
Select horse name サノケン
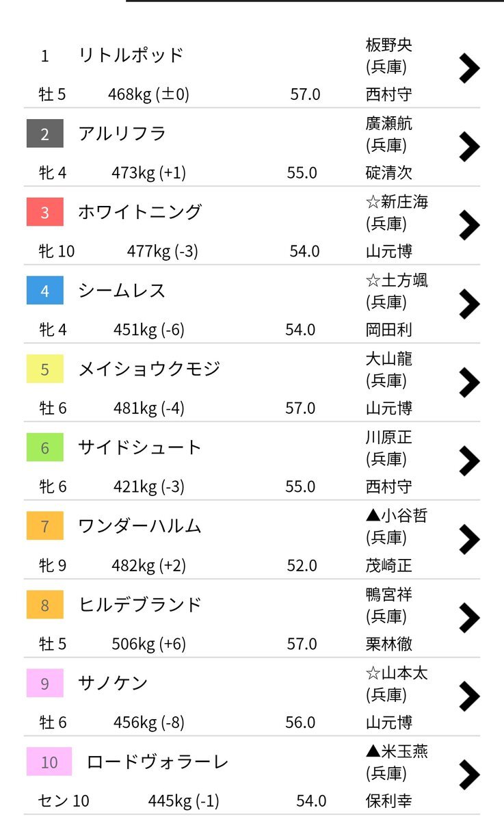tap(114, 683)
